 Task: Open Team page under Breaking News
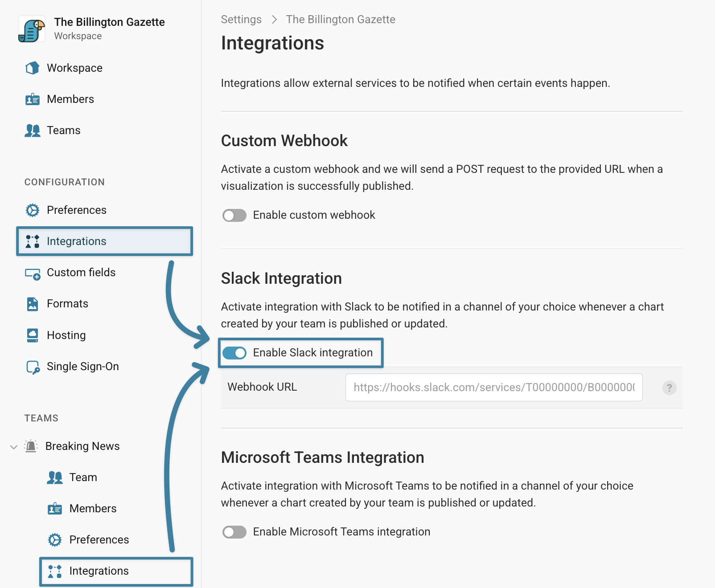click(x=83, y=478)
